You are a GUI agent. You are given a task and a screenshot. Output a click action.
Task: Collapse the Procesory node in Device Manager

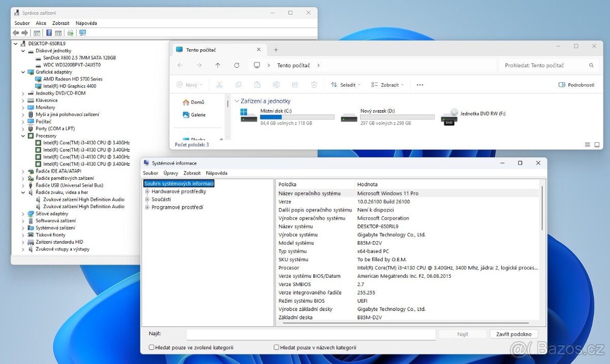tap(23, 136)
